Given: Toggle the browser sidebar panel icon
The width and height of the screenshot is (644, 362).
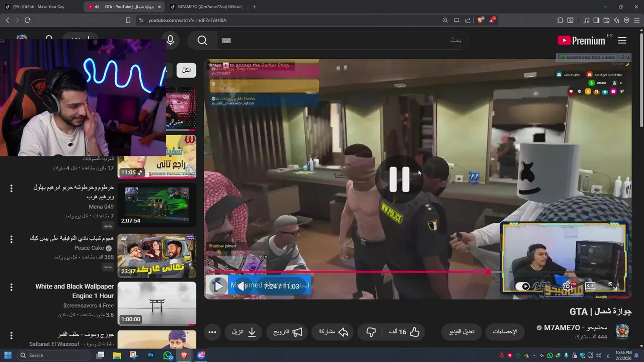Looking at the screenshot, I should (596, 20).
